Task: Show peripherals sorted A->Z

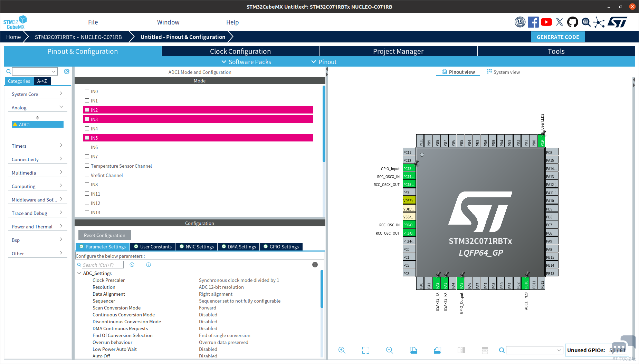Action: click(x=42, y=81)
